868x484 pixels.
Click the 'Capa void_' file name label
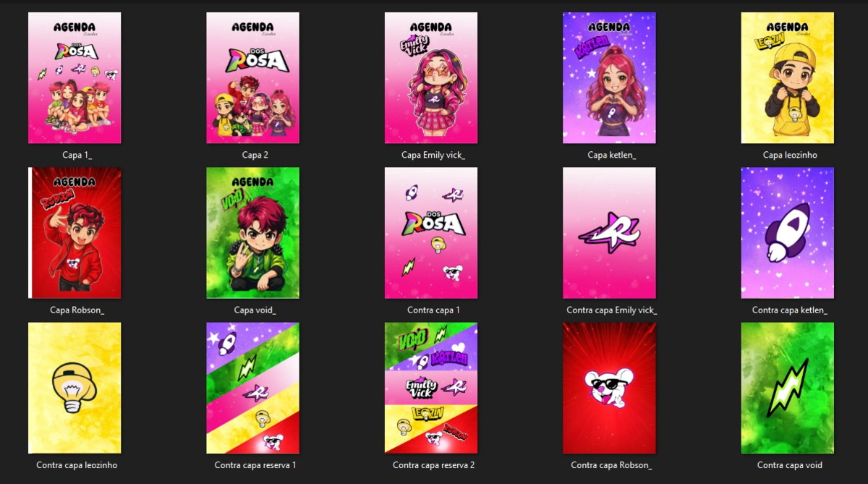[x=255, y=310]
